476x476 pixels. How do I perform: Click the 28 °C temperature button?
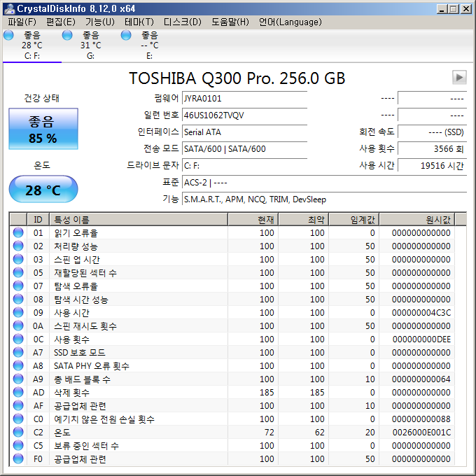(x=43, y=190)
